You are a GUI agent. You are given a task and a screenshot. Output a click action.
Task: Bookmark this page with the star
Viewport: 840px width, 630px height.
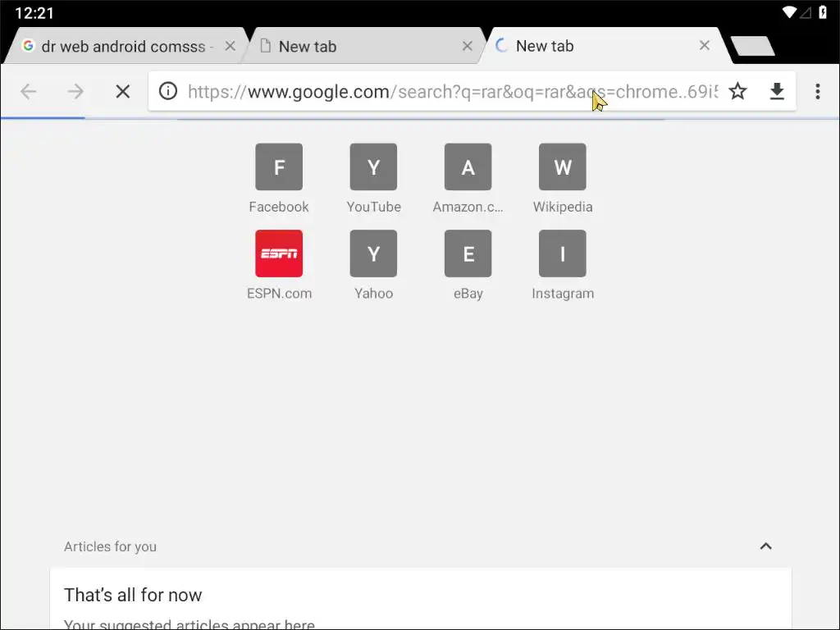click(x=737, y=91)
